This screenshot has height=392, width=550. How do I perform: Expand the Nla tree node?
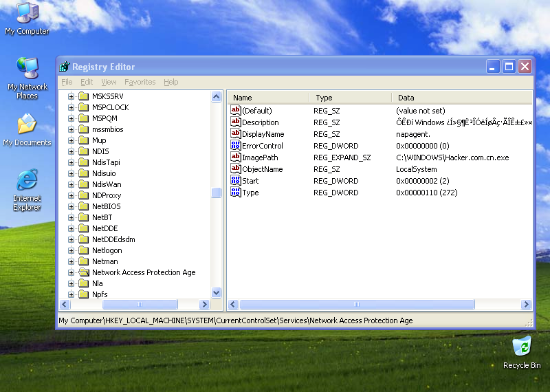(71, 283)
